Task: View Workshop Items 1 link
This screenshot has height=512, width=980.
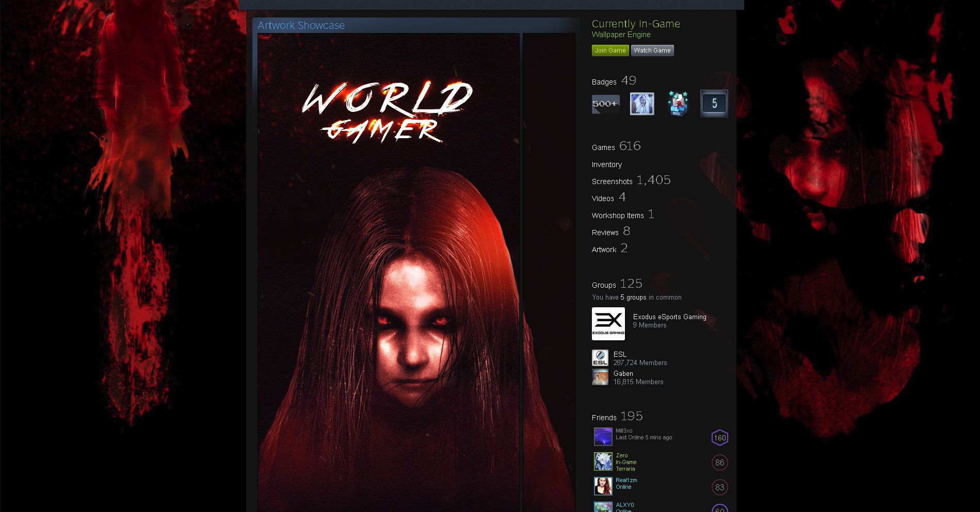Action: 623,214
